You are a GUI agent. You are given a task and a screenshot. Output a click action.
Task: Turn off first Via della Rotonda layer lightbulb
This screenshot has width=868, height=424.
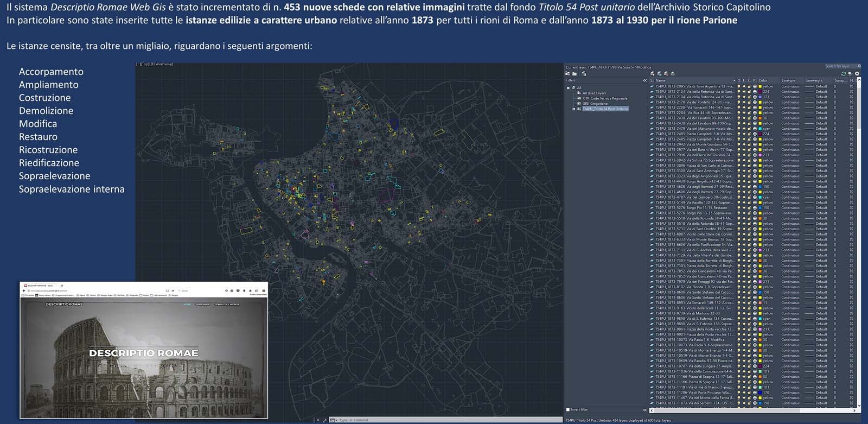[x=739, y=92]
